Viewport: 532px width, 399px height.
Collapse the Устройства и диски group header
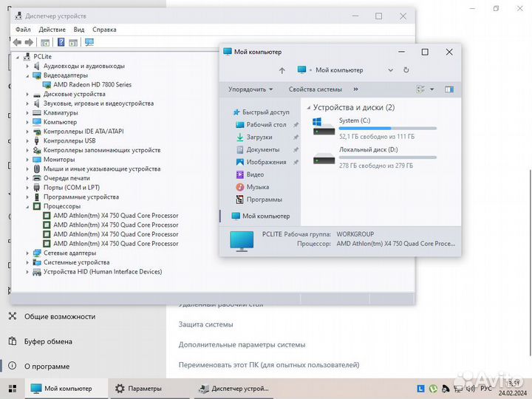(307, 108)
